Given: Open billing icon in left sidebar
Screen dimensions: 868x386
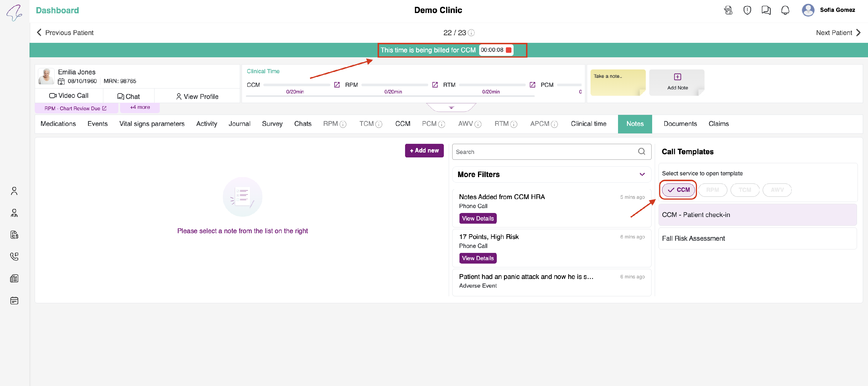Looking at the screenshot, I should click(14, 235).
